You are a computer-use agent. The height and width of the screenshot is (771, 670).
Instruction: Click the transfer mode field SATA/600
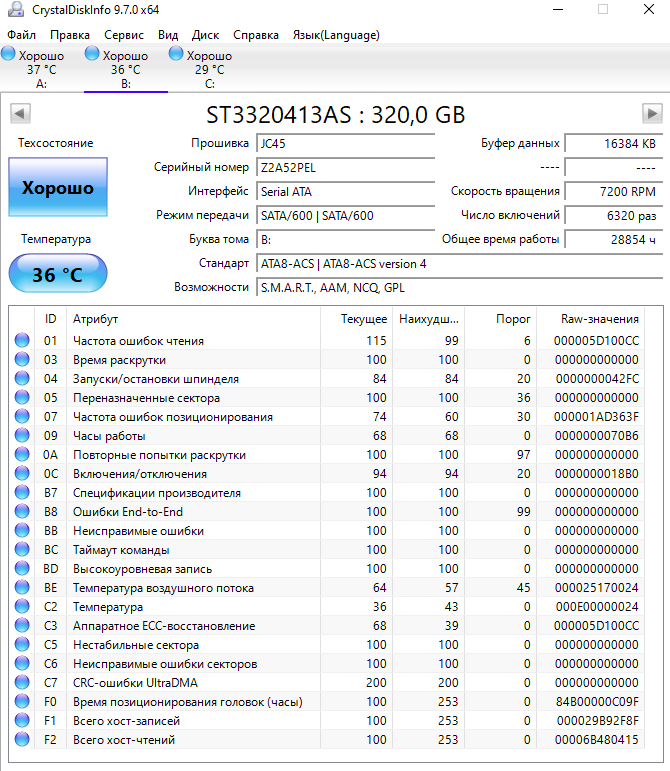point(346,216)
